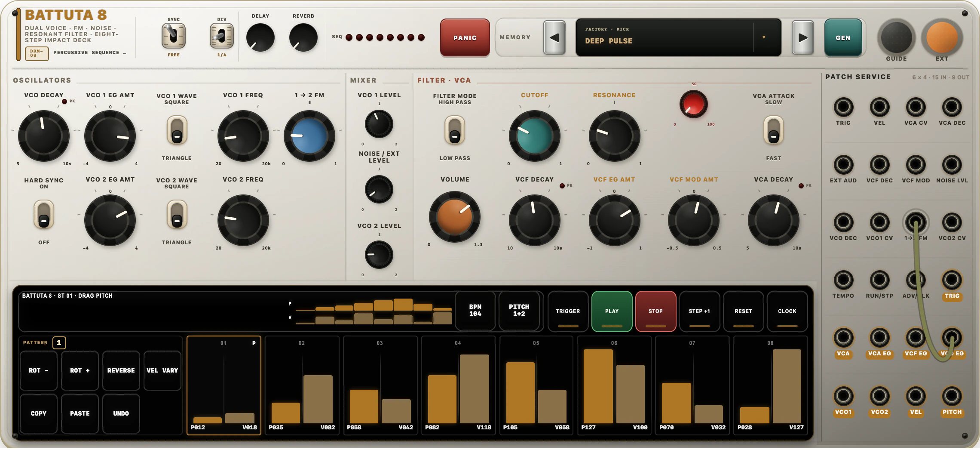The image size is (980, 450).
Task: Flip the DIV toggle switch
Action: tap(222, 36)
